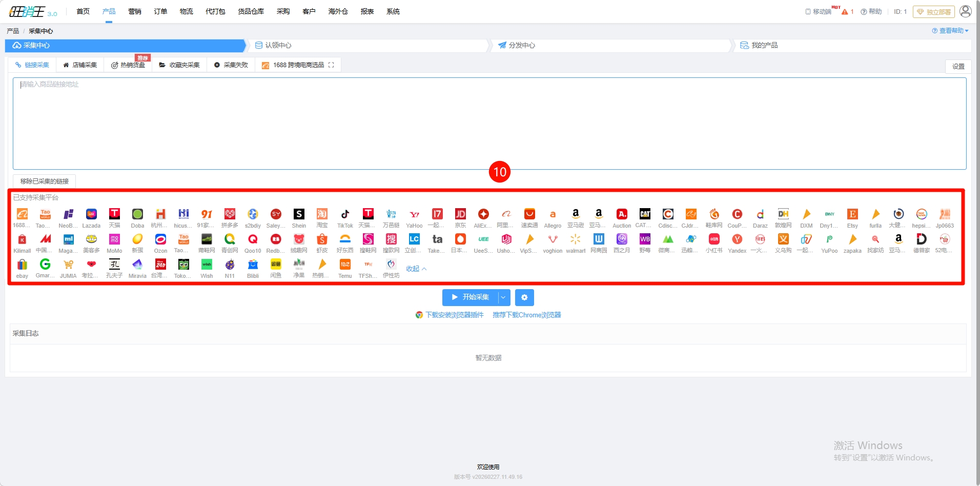Expand the 查看帮助 dropdown
This screenshot has height=486, width=980.
tap(951, 31)
